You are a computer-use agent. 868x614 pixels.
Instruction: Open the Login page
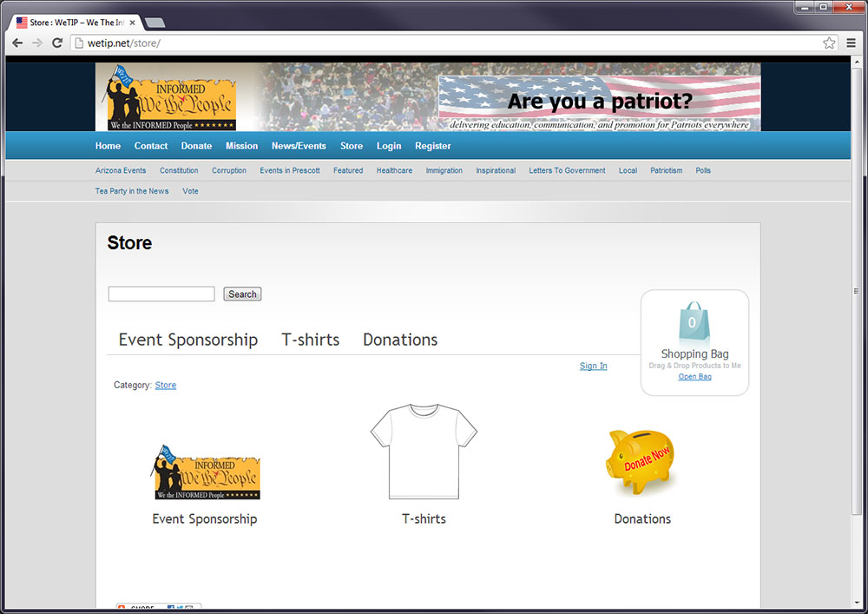pyautogui.click(x=389, y=146)
